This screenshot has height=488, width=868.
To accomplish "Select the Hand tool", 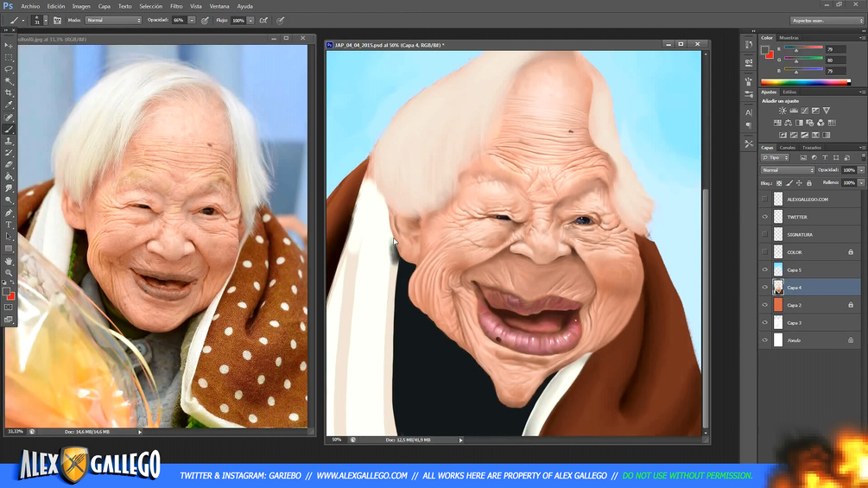I will [9, 261].
